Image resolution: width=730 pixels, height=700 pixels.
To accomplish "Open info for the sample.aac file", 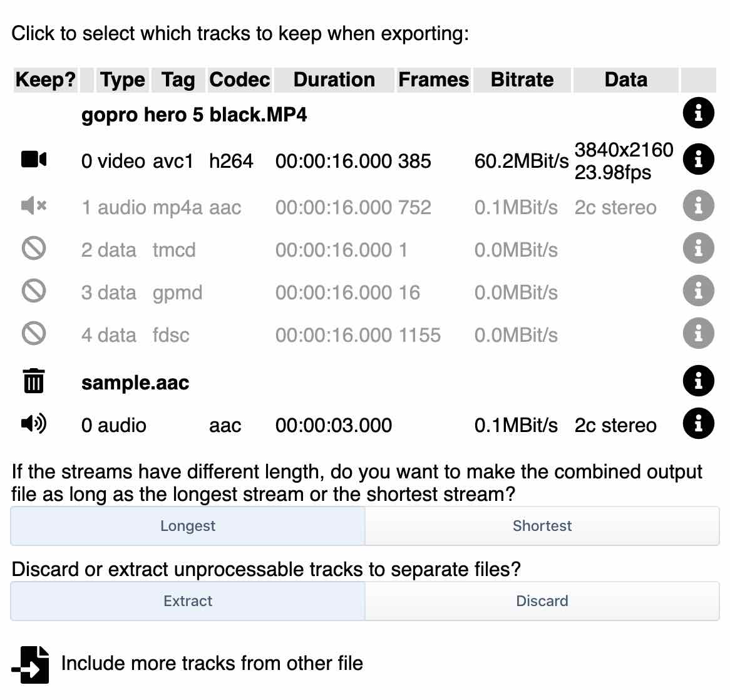I will [x=699, y=381].
